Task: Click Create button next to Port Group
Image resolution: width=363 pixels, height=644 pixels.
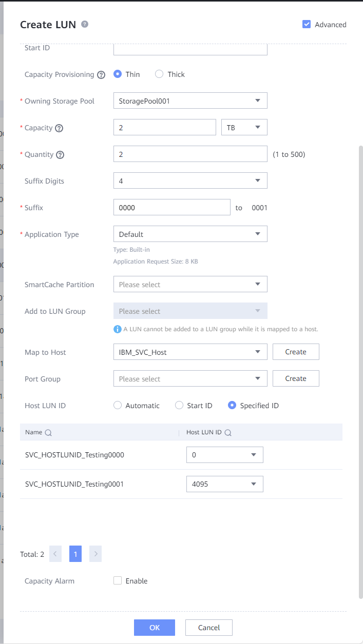Action: [296, 378]
